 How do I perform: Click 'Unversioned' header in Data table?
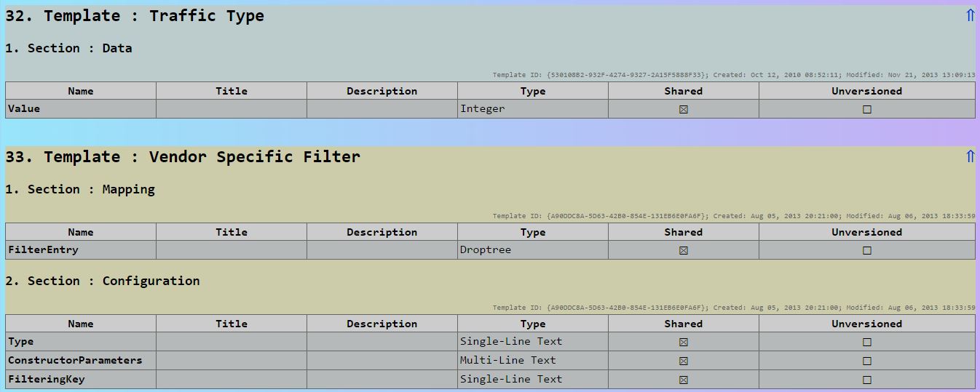point(867,91)
